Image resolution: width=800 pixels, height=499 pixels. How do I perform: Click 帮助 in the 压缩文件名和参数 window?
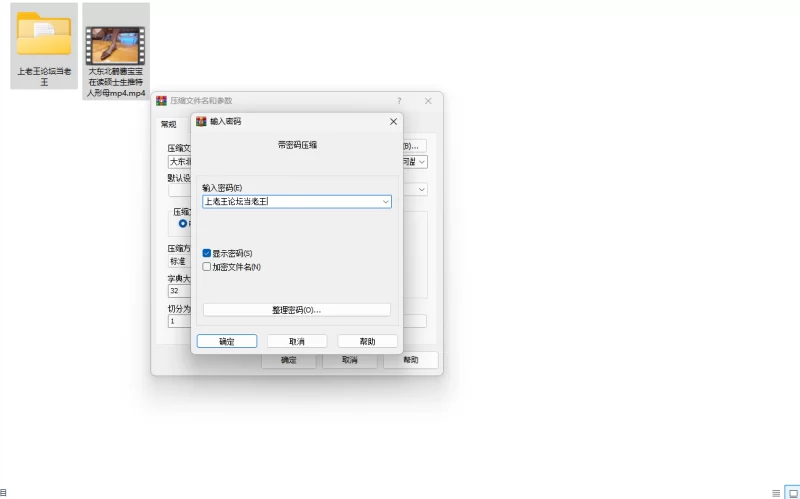pyautogui.click(x=411, y=360)
